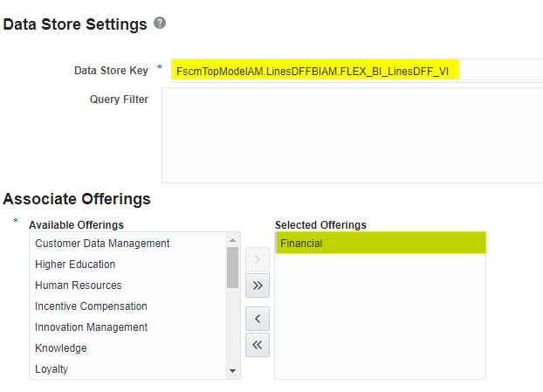Screen dimensions: 543x392
Task: Pick Knowledge in Available Offerings
Action: pos(61,348)
